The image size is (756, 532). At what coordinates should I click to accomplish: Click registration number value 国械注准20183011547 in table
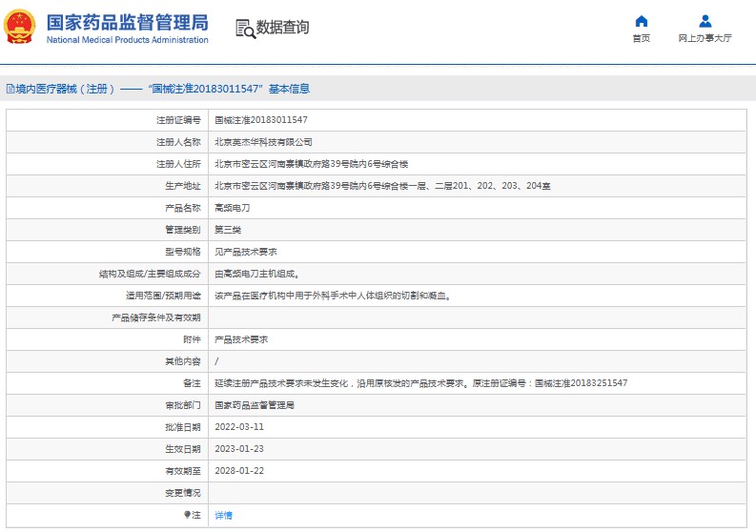coord(260,120)
